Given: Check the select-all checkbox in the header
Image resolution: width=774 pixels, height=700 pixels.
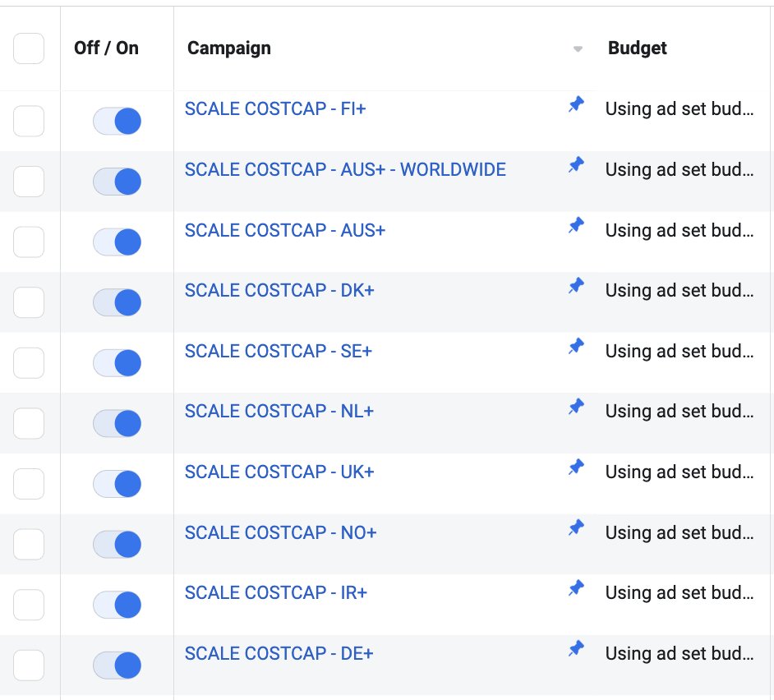Looking at the screenshot, I should click(x=29, y=48).
